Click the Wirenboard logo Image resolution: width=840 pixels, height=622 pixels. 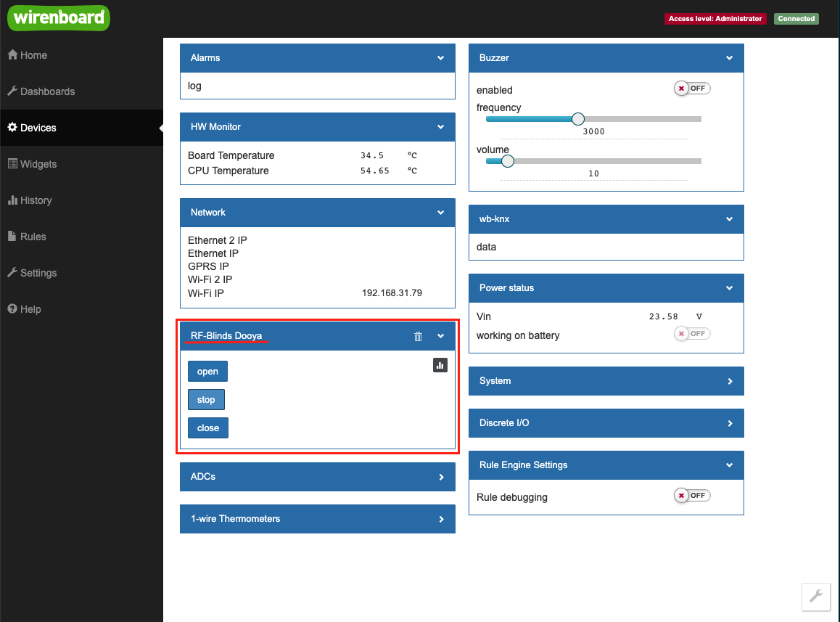pos(59,18)
